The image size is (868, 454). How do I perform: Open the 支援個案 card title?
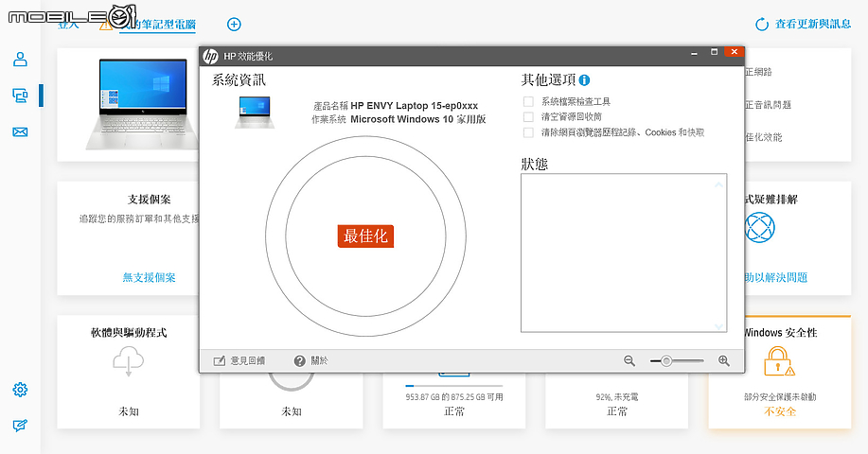pos(149,199)
